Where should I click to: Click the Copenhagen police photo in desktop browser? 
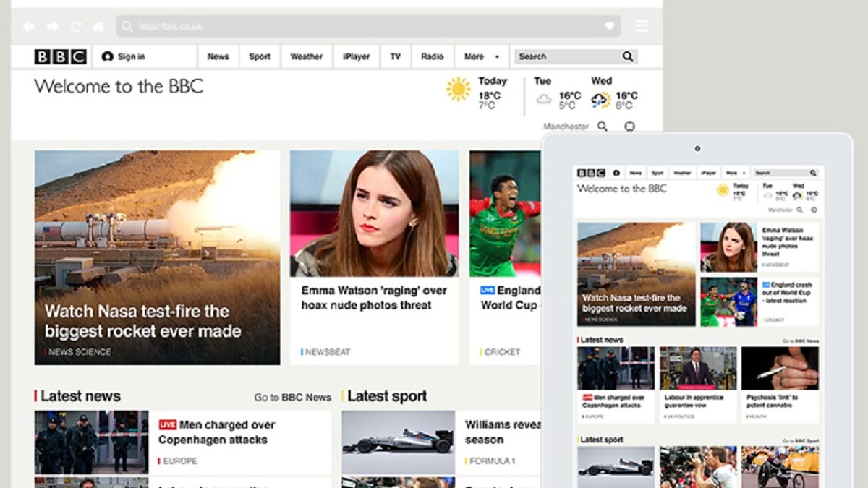point(91,442)
